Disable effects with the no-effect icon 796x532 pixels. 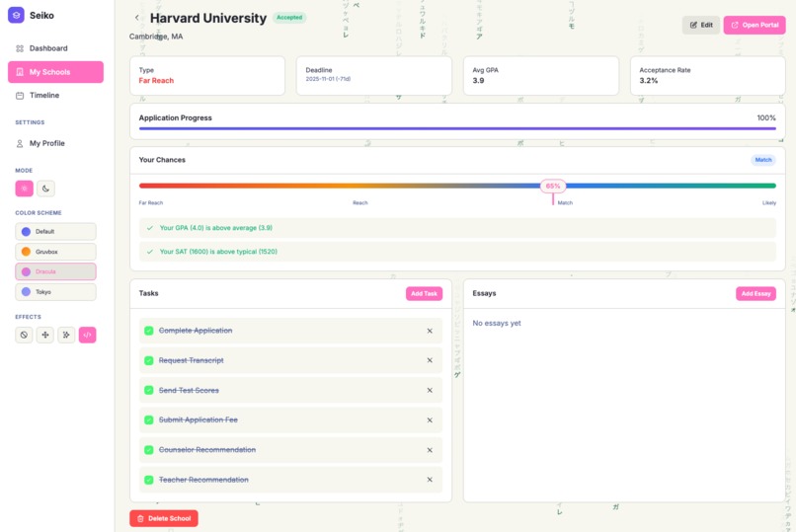coord(24,335)
